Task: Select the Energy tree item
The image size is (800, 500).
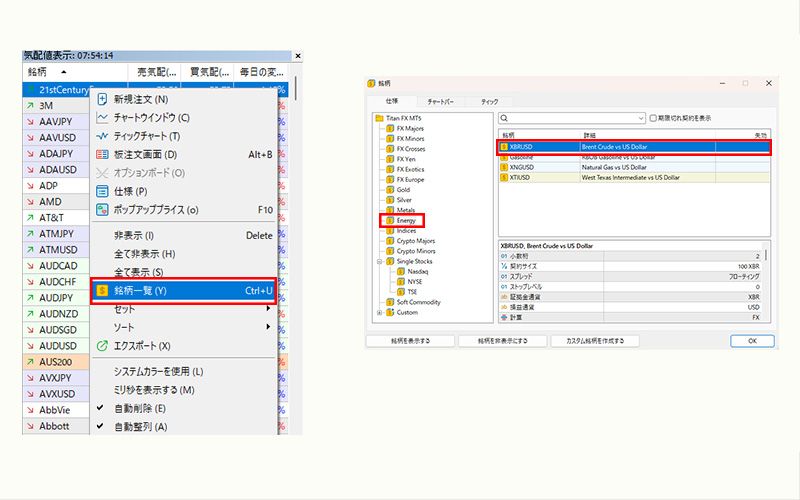Action: coord(406,220)
